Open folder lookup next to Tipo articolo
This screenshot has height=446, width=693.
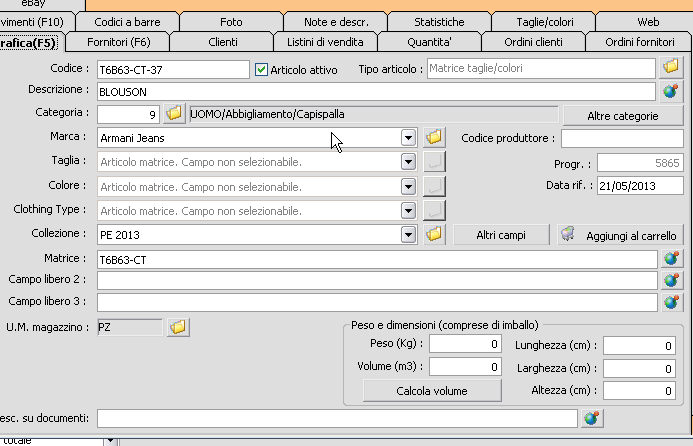click(671, 68)
